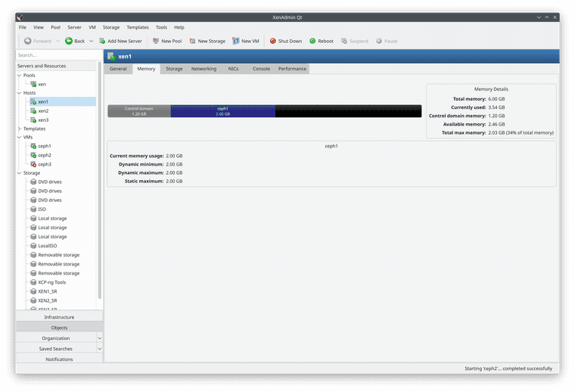The width and height of the screenshot is (575, 392).
Task: Open the Saved Searches dropdown arrow
Action: (x=99, y=349)
